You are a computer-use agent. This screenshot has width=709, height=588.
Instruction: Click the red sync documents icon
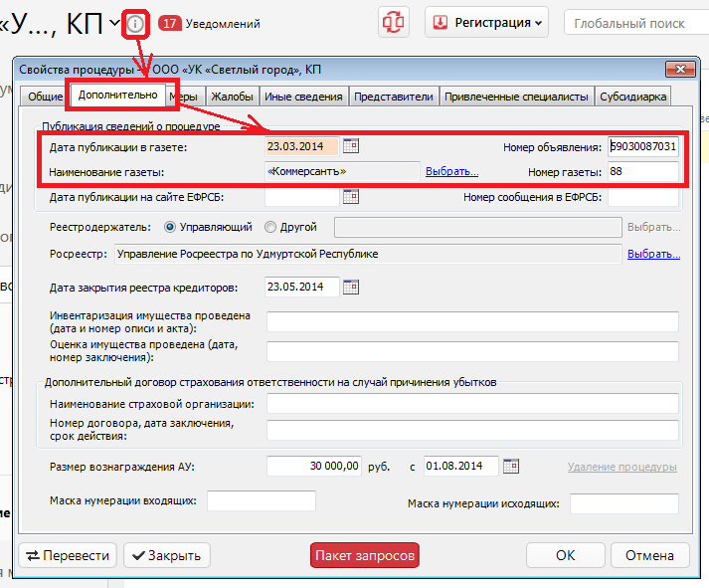click(x=395, y=22)
